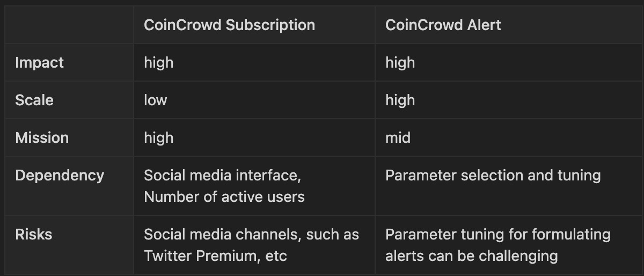Click the CoinCrowd Alert column header
The height and width of the screenshot is (276, 644).
[443, 25]
